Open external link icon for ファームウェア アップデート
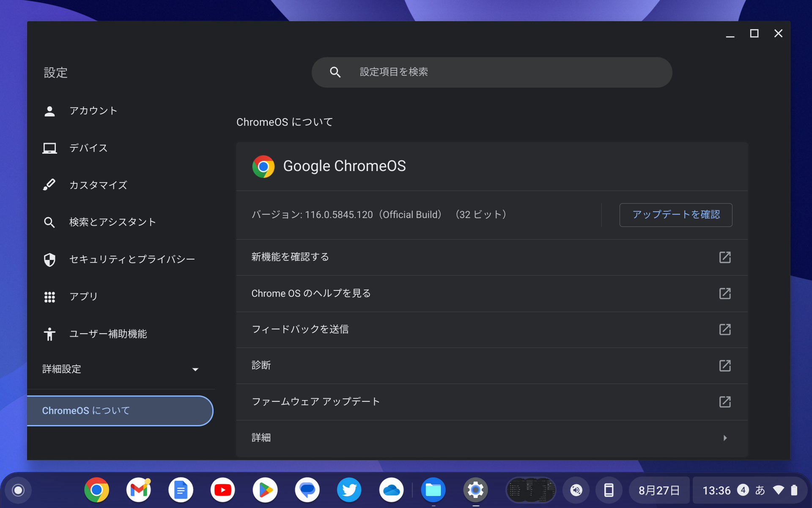This screenshot has height=508, width=812. click(x=725, y=402)
